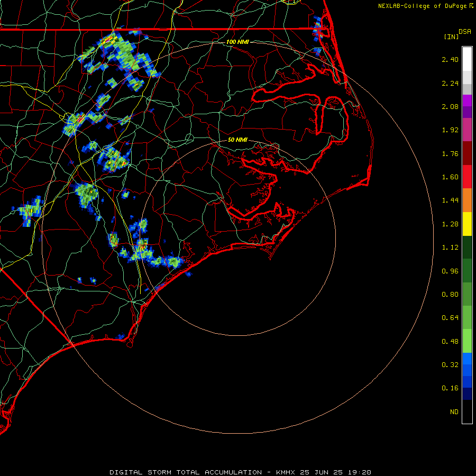This screenshot has height=476, width=476.
Task: Click the 50 NMI range ring label
Action: 237,140
